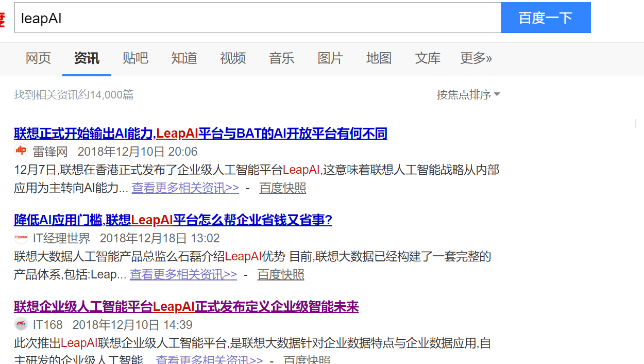Click the IT经理世界 source icon

tap(21, 238)
